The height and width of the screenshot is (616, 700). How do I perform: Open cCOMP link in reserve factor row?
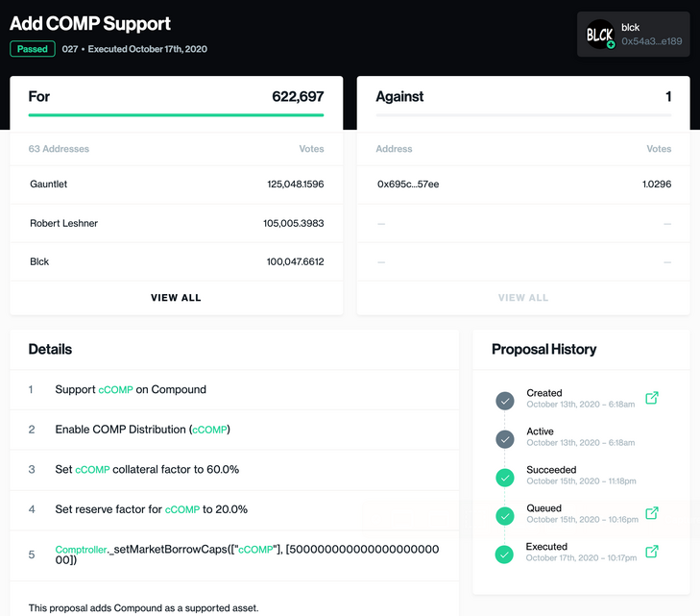(182, 509)
